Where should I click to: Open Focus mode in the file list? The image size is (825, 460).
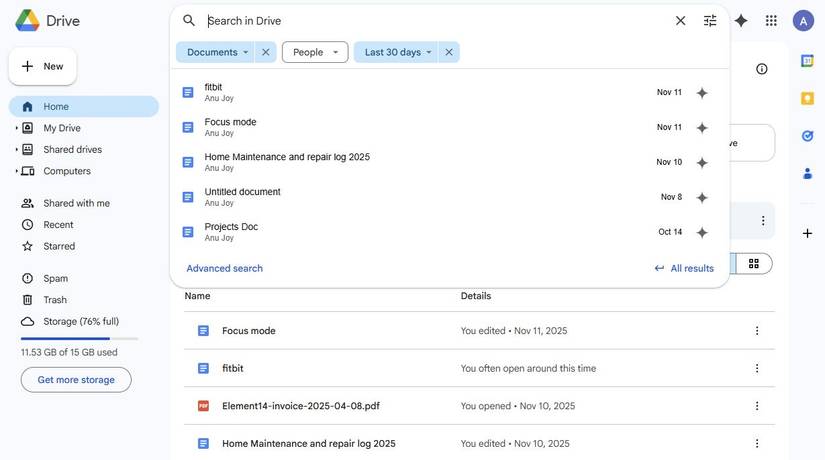click(479, 331)
